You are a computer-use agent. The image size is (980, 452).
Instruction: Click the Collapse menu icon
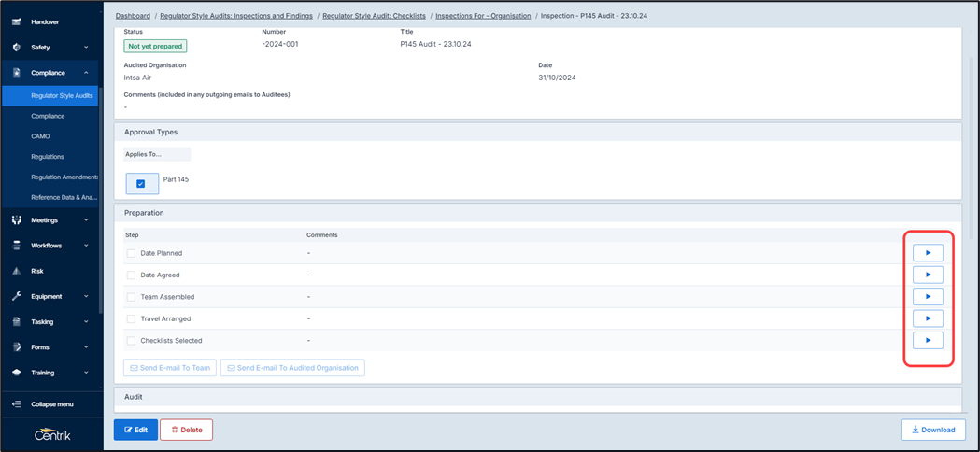[16, 404]
